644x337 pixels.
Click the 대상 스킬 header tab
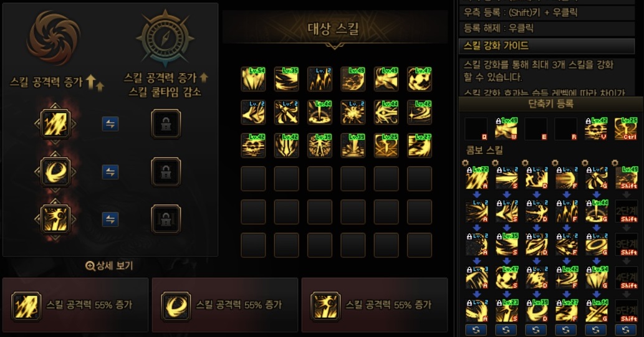[x=334, y=29]
